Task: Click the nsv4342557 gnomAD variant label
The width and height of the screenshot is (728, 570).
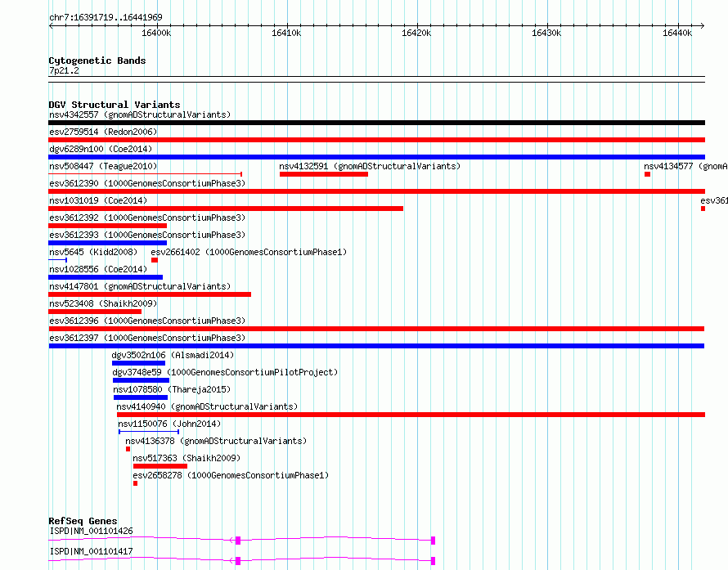Action: coord(140,114)
